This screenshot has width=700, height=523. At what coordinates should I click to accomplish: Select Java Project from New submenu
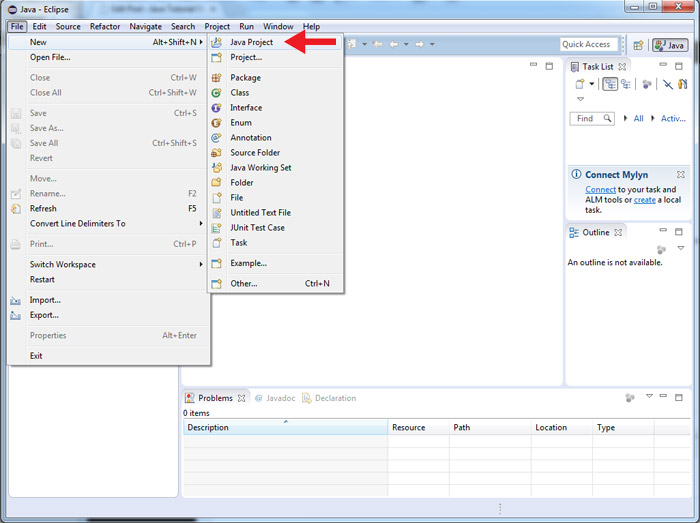coord(275,42)
